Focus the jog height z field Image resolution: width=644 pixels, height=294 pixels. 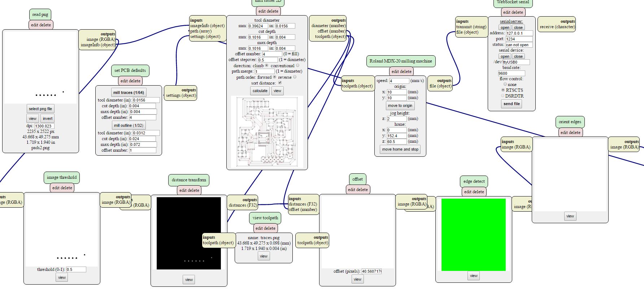(x=397, y=118)
